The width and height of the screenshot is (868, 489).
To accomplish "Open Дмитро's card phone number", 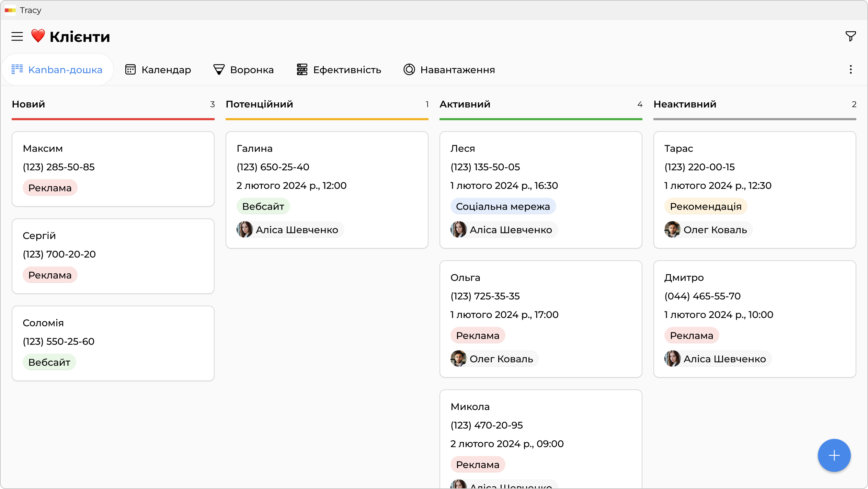I will [x=702, y=296].
